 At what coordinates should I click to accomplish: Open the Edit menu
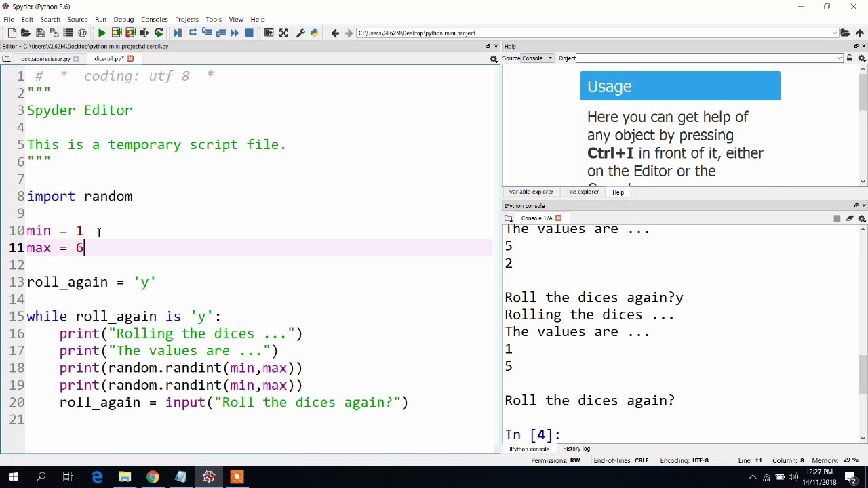[27, 20]
